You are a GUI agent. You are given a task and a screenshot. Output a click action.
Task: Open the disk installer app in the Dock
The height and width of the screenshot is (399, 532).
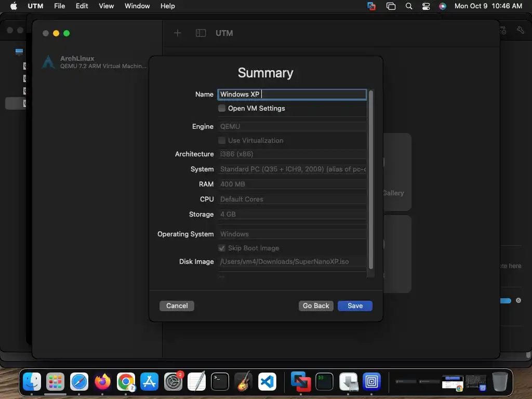(x=348, y=381)
